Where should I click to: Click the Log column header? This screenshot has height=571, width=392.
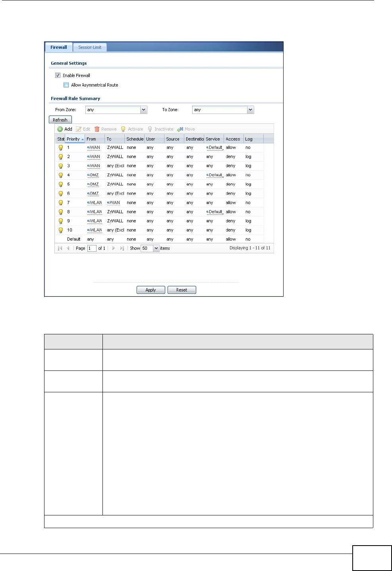253,139
